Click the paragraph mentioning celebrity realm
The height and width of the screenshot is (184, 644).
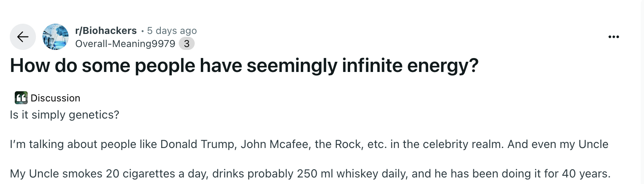(309, 144)
